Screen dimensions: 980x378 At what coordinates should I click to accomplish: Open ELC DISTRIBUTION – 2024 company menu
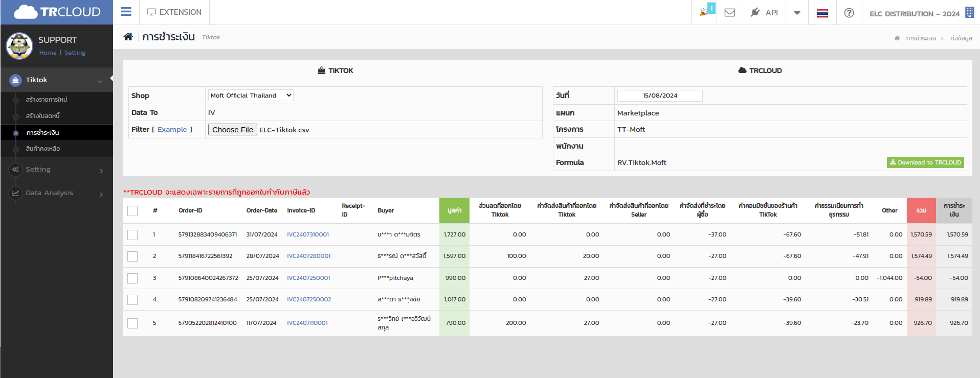click(915, 14)
